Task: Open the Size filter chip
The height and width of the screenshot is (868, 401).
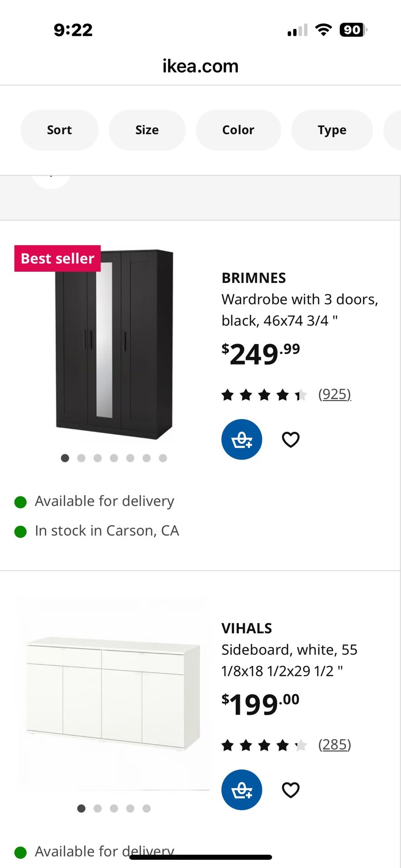Action: point(147,130)
